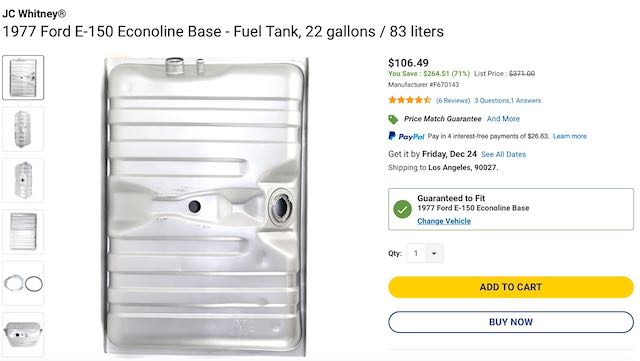Screen dimensions: 640x361
Task: Select the fourth flat tank thumbnail
Action: click(23, 232)
